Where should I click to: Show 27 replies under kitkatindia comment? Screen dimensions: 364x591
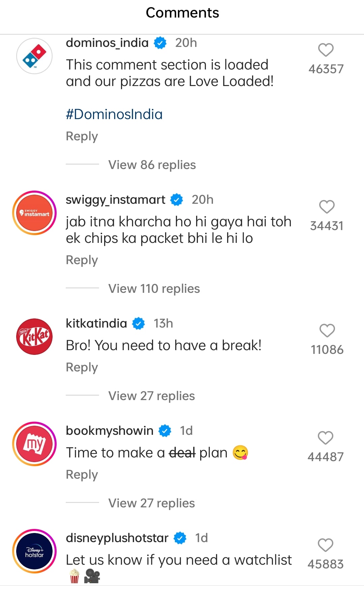[x=151, y=396]
